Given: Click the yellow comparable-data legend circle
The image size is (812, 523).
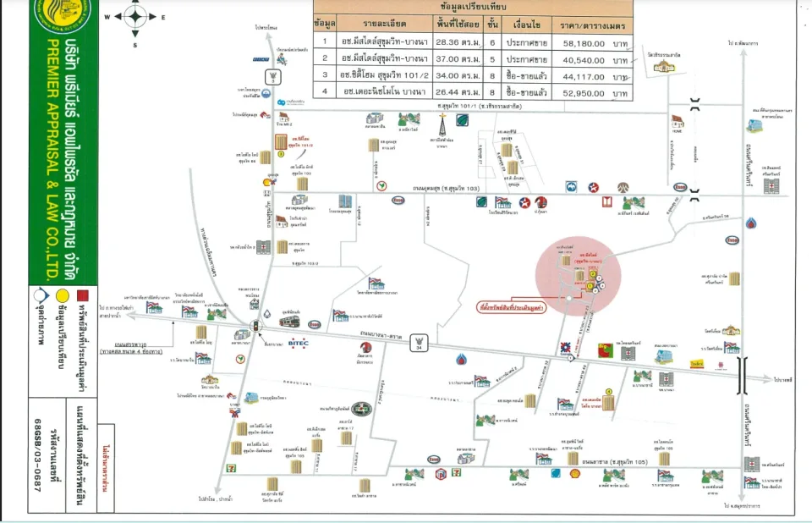Looking at the screenshot, I should click(62, 295).
